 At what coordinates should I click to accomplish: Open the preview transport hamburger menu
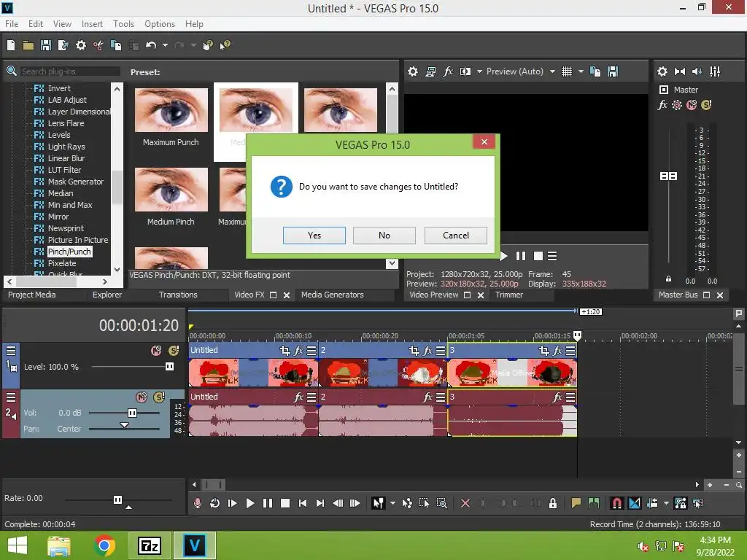point(552,256)
